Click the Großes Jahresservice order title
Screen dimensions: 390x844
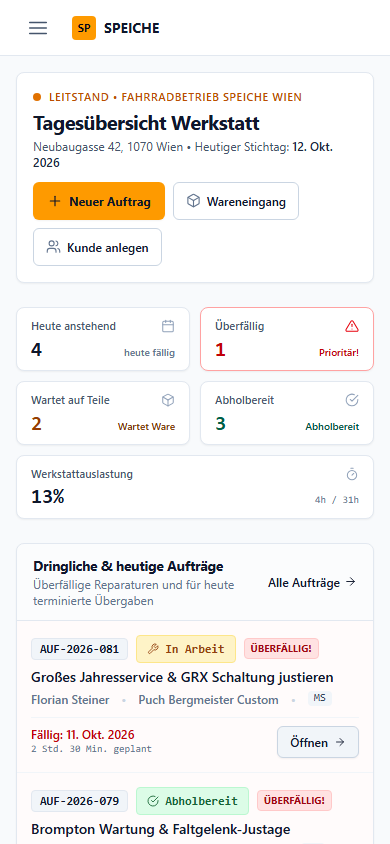[182, 677]
